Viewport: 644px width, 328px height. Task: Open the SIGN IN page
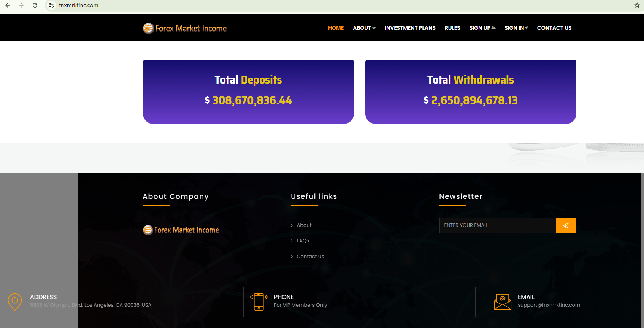[516, 28]
